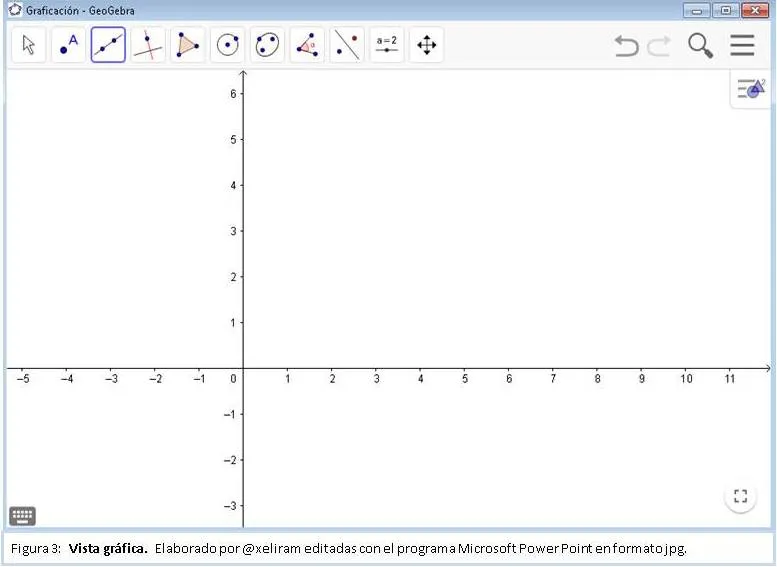Open the hamburger main menu

[742, 45]
